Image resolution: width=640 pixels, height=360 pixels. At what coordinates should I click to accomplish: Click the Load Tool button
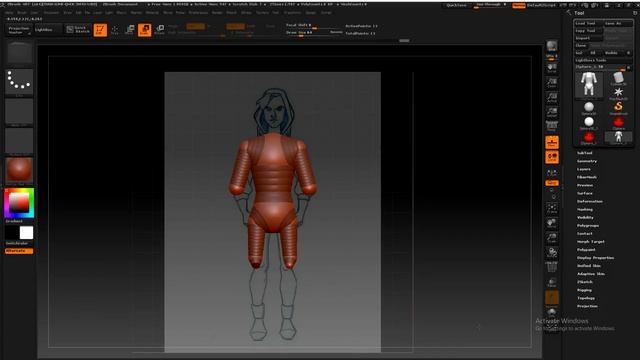pos(588,23)
